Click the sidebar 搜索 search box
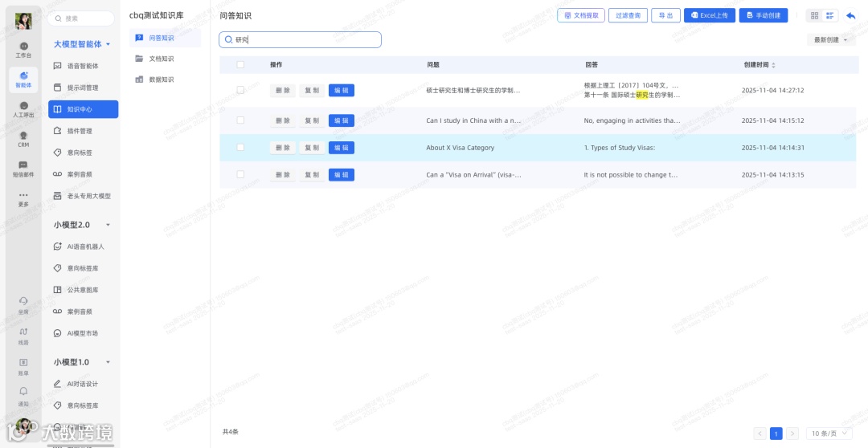The image size is (868, 448). tap(81, 18)
